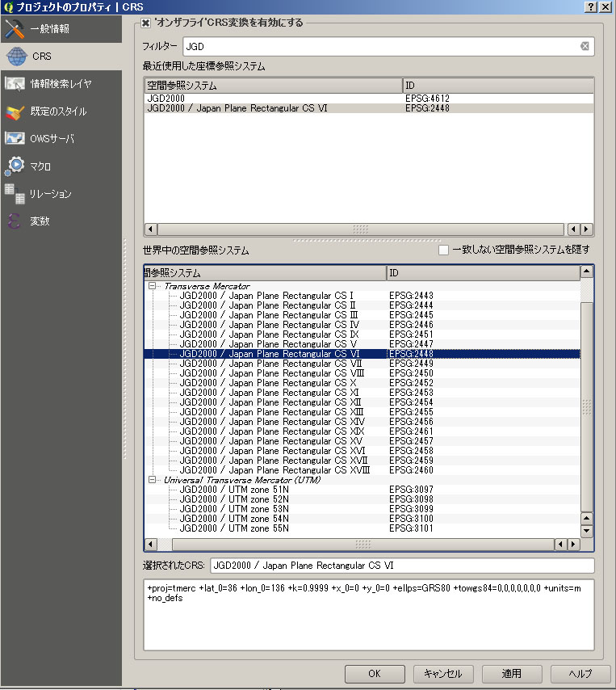The width and height of the screenshot is (616, 690).
Task: Click the proj4 definition text box
Action: (x=369, y=615)
